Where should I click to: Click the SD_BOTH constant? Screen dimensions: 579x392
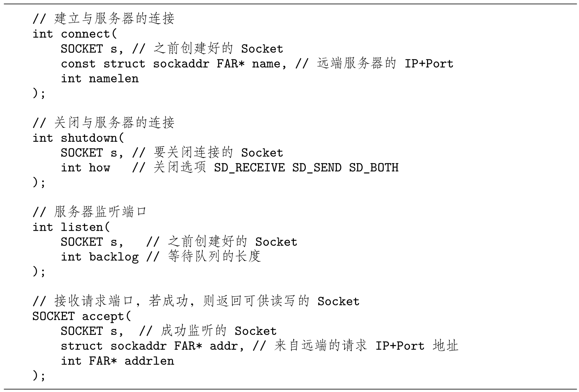pos(373,168)
